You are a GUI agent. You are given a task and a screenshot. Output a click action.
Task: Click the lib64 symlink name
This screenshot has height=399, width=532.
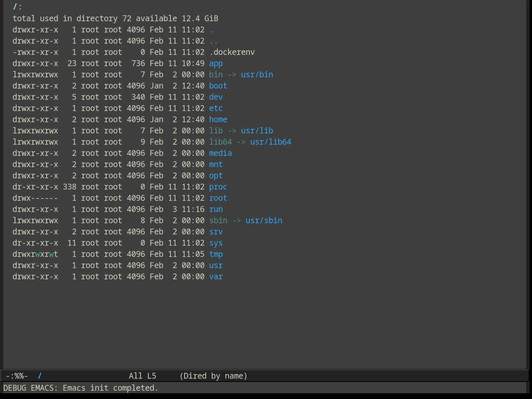tap(220, 142)
